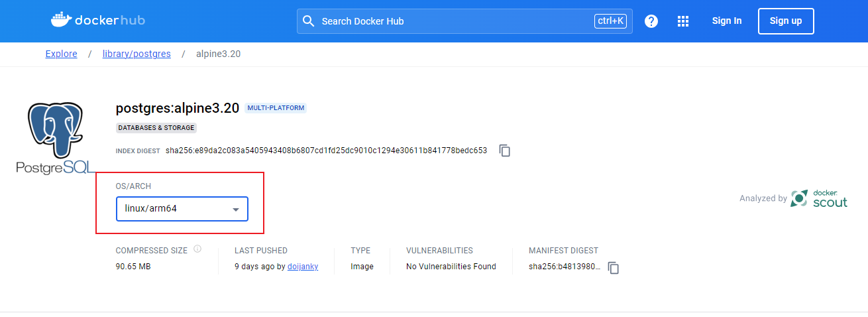Go to Explore via breadcrumb

61,54
